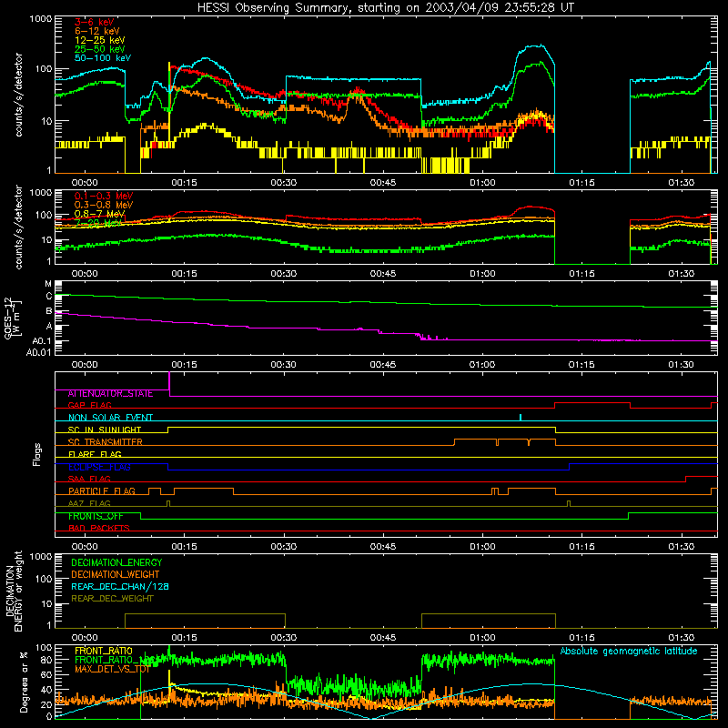Click the 01:30 time label under decimation panel
This screenshot has width=728, height=728.
pyautogui.click(x=681, y=638)
